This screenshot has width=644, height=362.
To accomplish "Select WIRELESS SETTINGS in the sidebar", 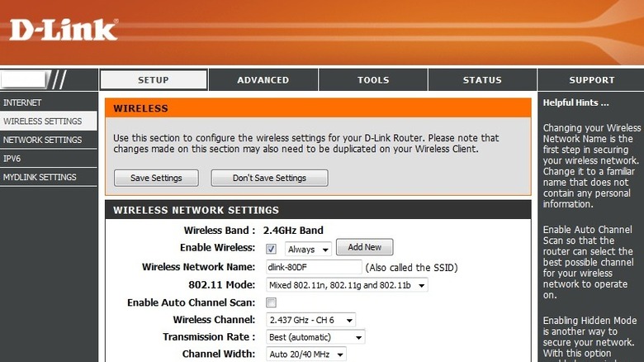I will (49, 121).
